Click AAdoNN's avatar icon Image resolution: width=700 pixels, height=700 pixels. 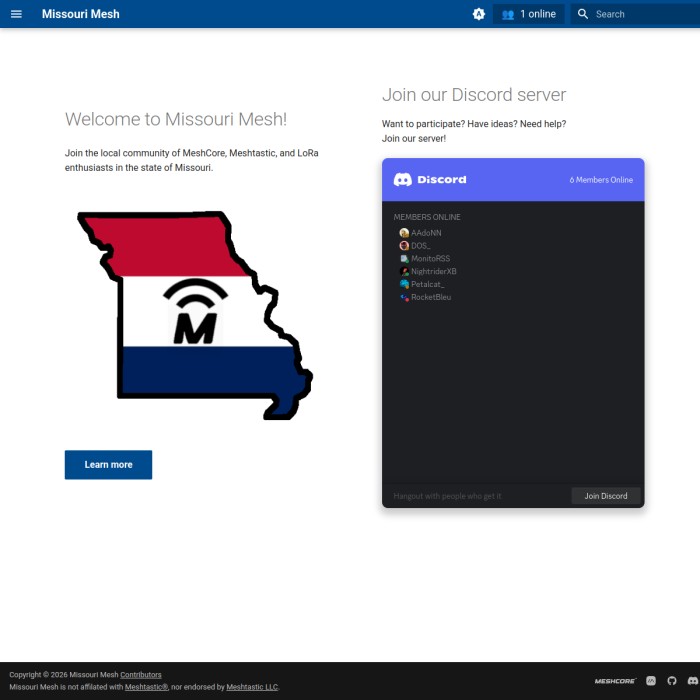coord(404,233)
